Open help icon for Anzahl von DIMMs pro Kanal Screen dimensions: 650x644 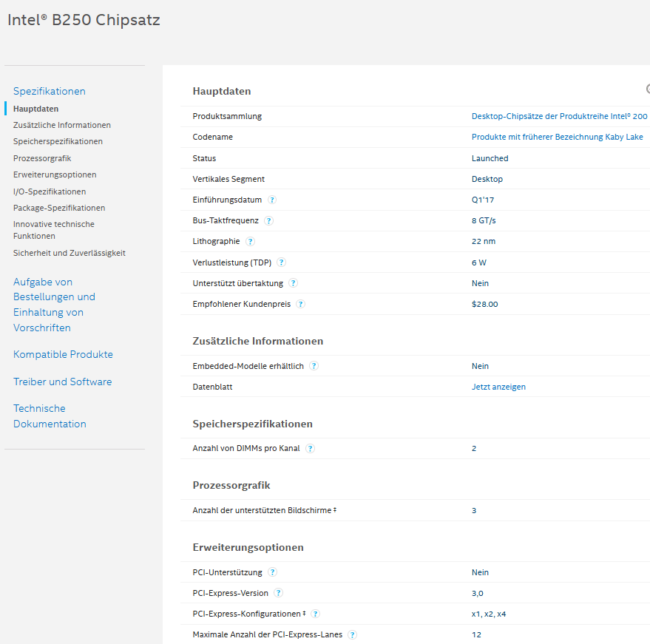310,448
